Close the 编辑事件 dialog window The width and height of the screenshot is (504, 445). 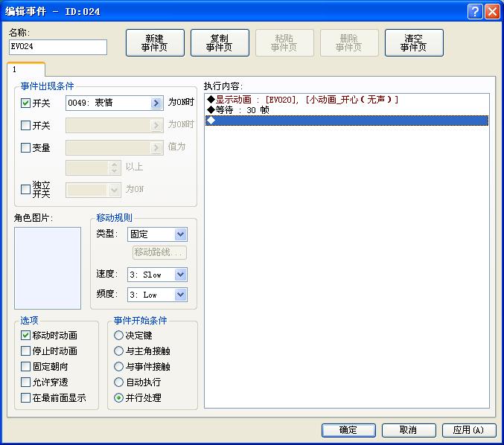coord(492,12)
